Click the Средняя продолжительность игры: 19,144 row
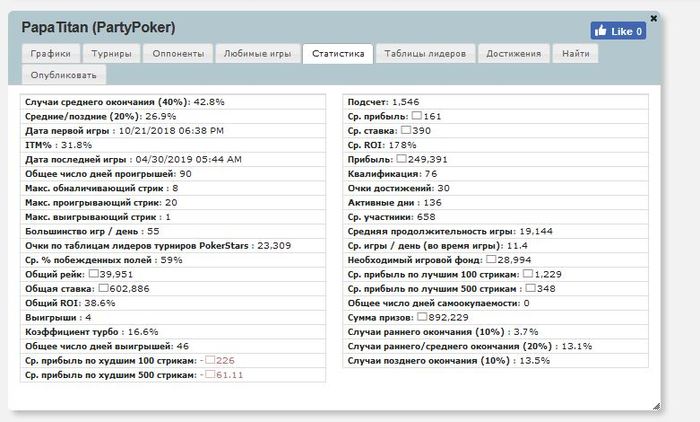This screenshot has width=700, height=422. tap(496, 231)
